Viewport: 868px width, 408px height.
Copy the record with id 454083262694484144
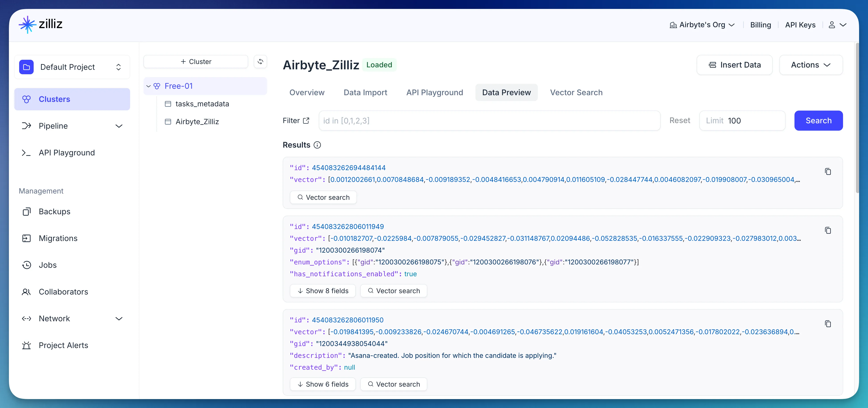tap(828, 172)
